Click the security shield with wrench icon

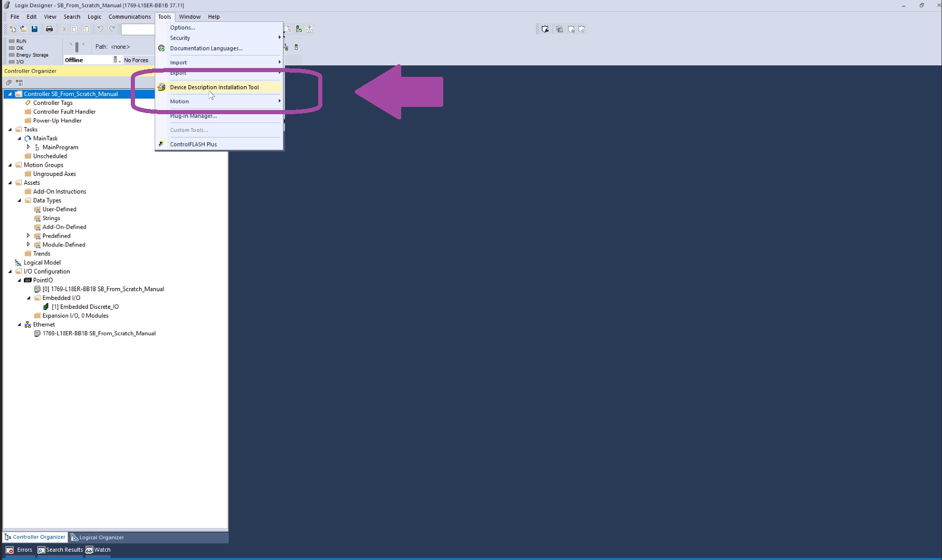545,29
